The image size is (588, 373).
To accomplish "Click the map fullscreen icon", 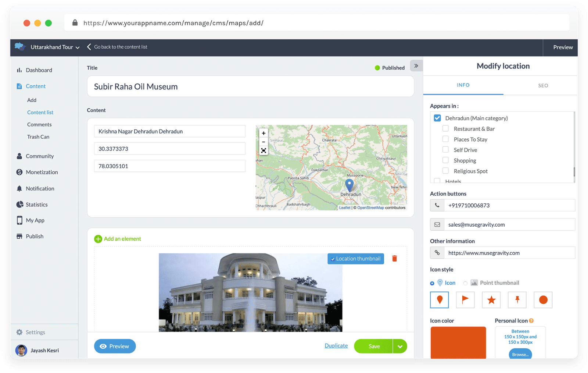I will (263, 150).
